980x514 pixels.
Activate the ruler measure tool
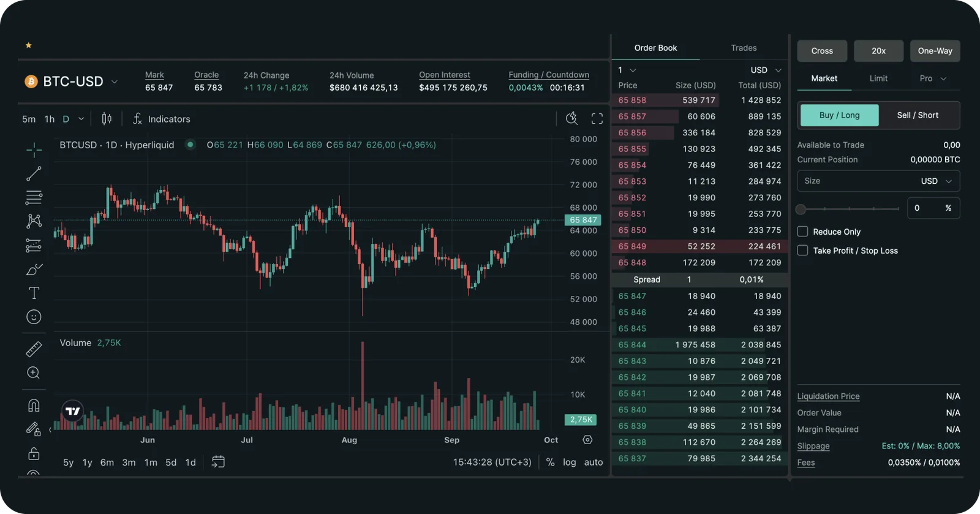pyautogui.click(x=34, y=349)
